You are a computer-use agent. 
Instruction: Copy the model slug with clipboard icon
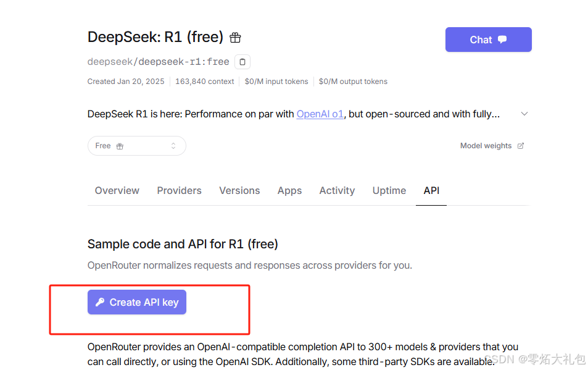point(242,62)
